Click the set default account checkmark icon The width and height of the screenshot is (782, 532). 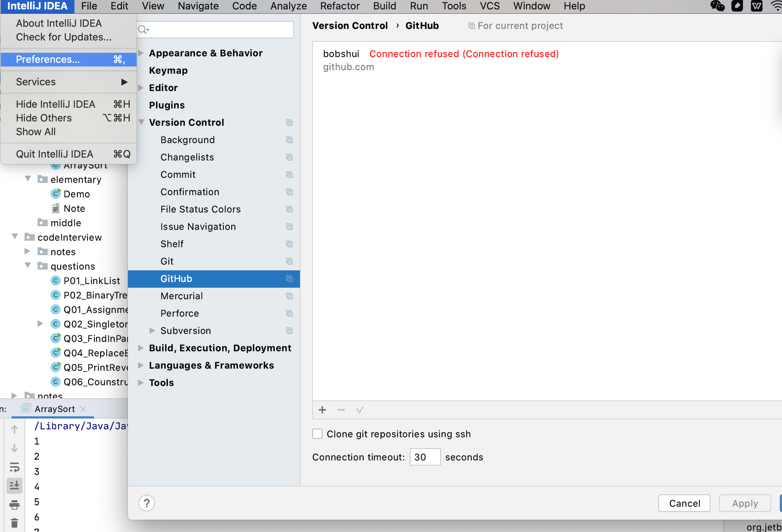coord(360,410)
